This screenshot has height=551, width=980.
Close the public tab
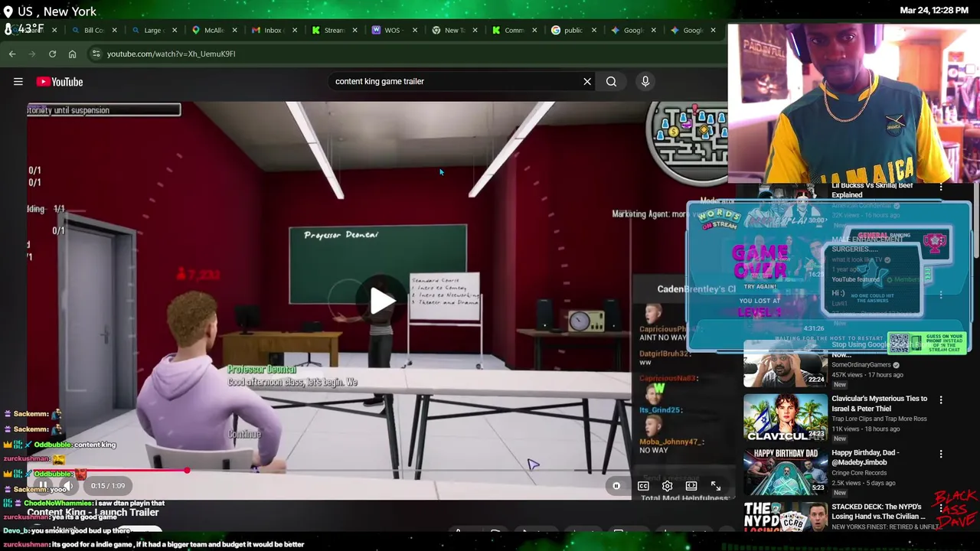[x=594, y=30]
